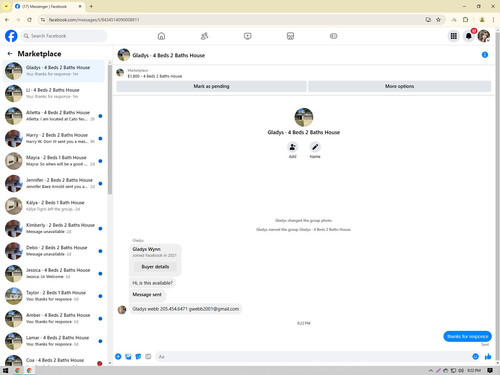Viewport: 500px width, 375px height.
Task: Open the Alletta - 4 Beds 2 Baths House chat
Action: point(54,116)
